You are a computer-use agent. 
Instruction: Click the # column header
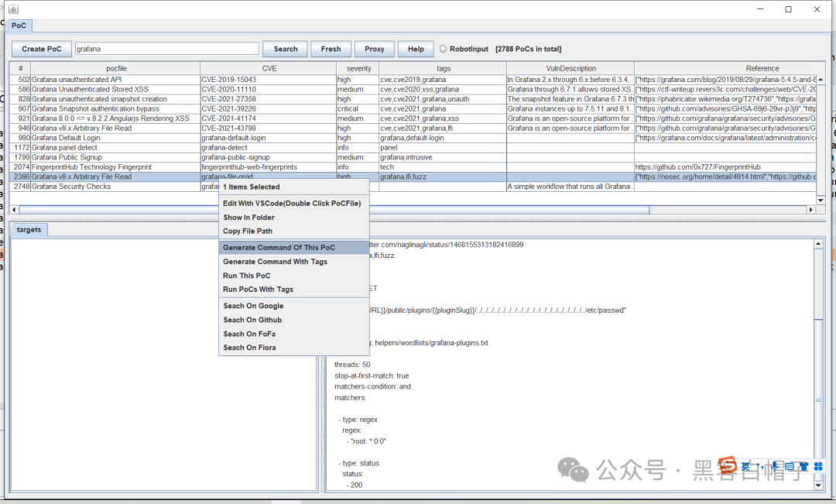20,68
